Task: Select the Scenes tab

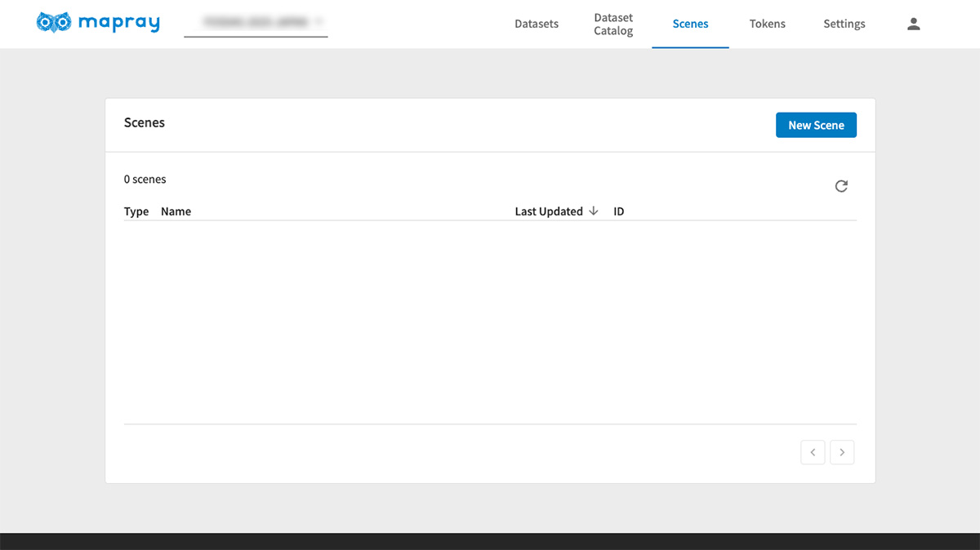Action: point(690,24)
